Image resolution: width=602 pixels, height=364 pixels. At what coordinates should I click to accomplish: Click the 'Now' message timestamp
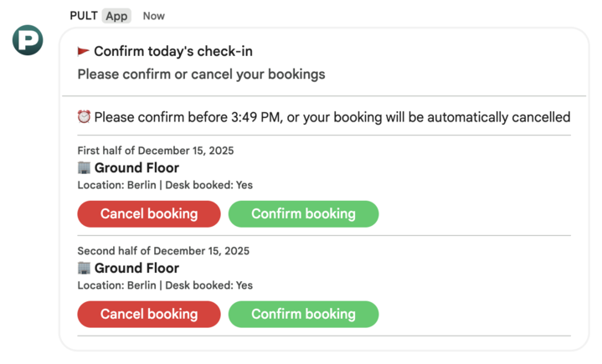click(x=154, y=16)
